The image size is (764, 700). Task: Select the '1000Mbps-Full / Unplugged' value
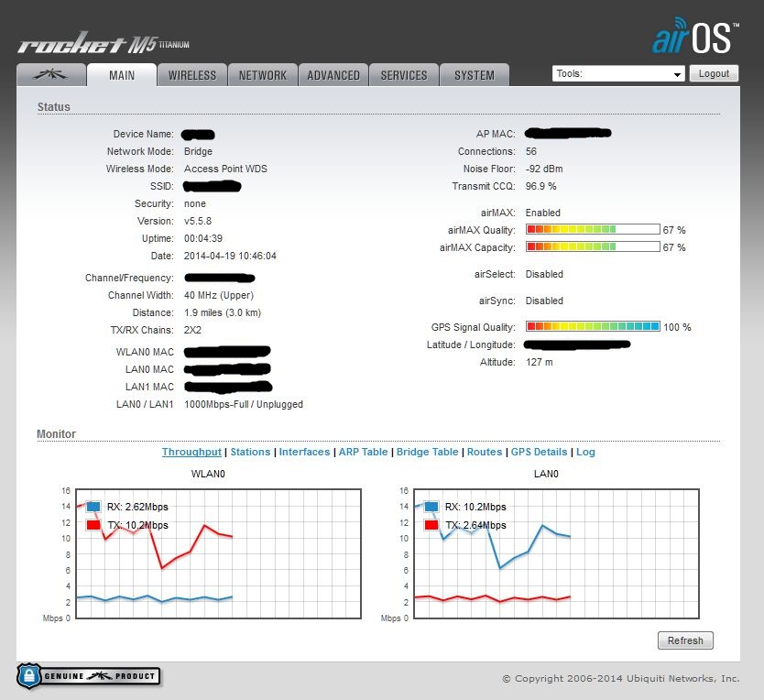click(x=244, y=404)
